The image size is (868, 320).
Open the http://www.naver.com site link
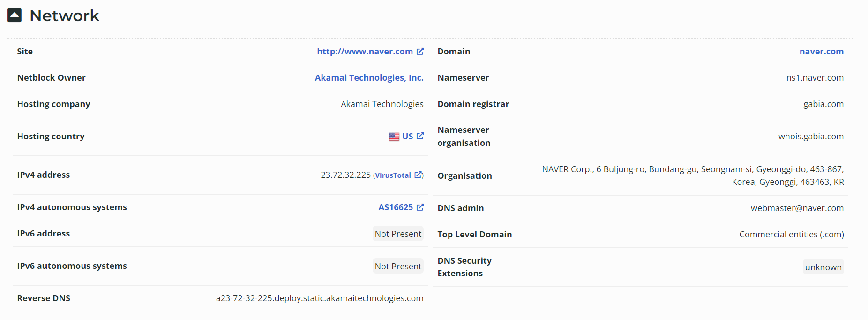coord(365,52)
